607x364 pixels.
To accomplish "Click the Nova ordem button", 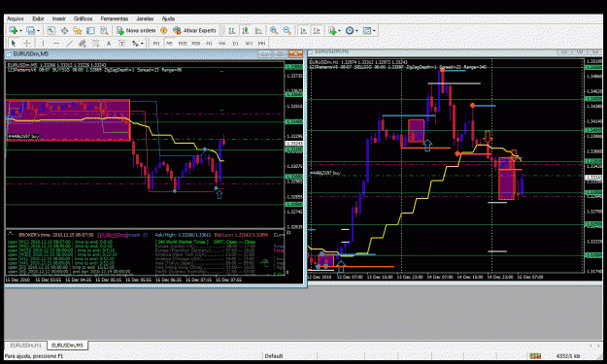I will click(x=136, y=30).
